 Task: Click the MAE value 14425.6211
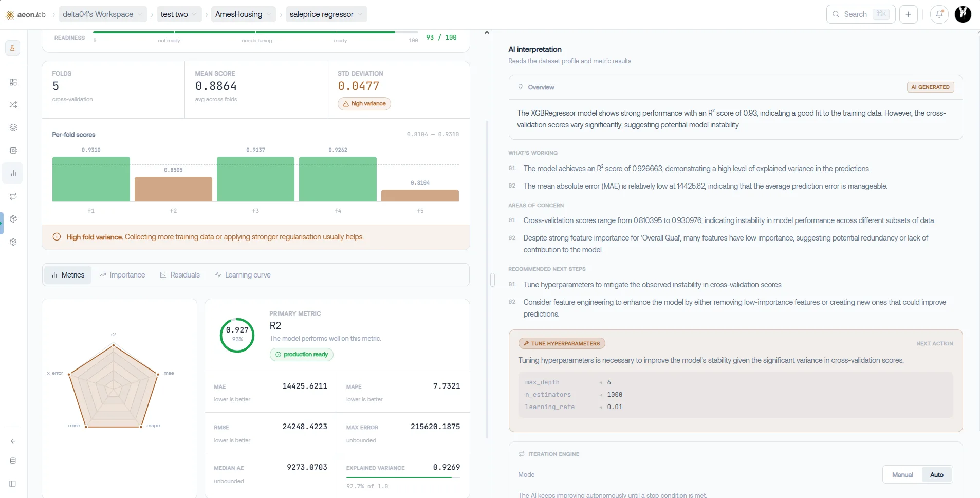coord(305,386)
